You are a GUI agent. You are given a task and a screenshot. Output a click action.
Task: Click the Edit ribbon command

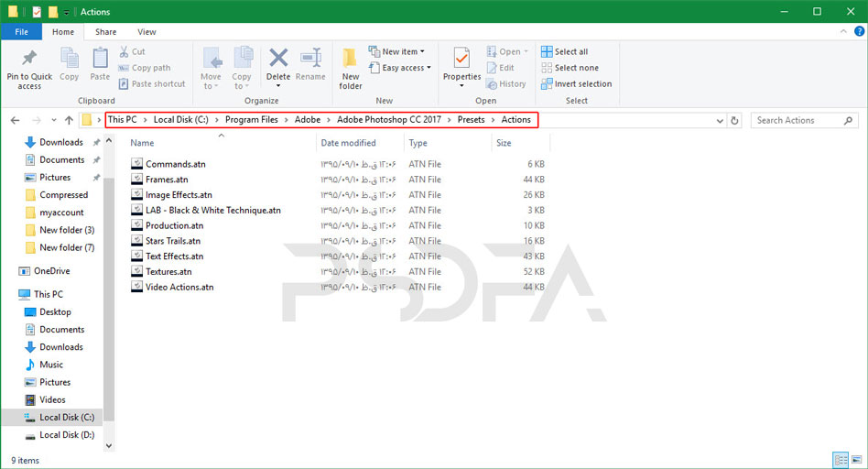pyautogui.click(x=501, y=68)
